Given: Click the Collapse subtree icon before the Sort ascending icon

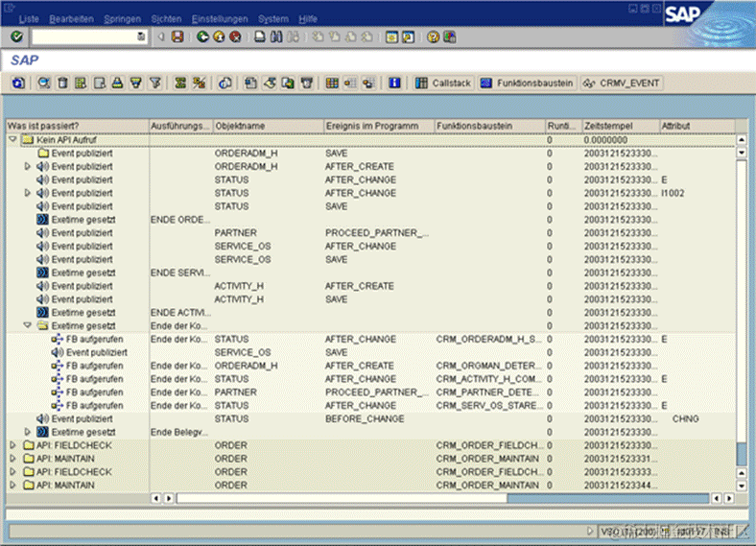Looking at the screenshot, I should [x=100, y=83].
